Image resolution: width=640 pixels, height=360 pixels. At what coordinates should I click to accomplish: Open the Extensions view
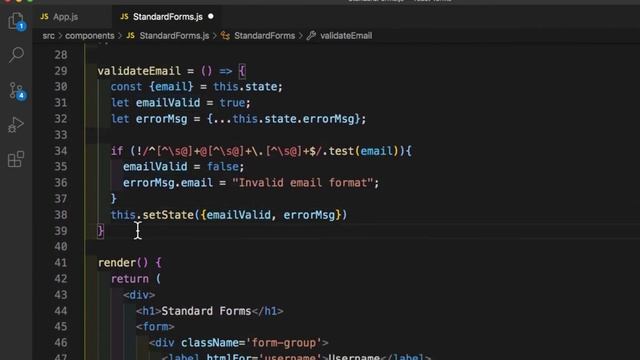click(16, 159)
